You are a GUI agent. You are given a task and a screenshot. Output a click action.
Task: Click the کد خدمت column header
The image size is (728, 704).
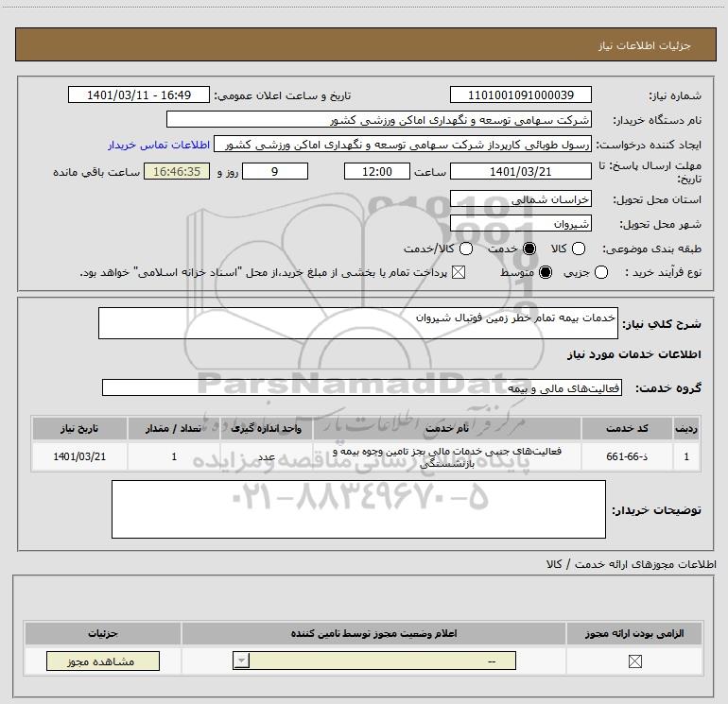click(x=627, y=428)
